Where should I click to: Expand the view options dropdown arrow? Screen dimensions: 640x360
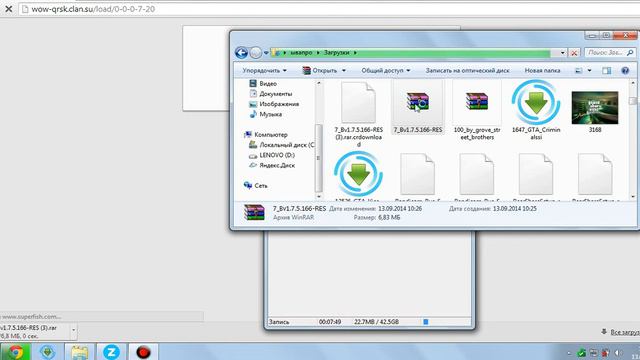click(589, 71)
